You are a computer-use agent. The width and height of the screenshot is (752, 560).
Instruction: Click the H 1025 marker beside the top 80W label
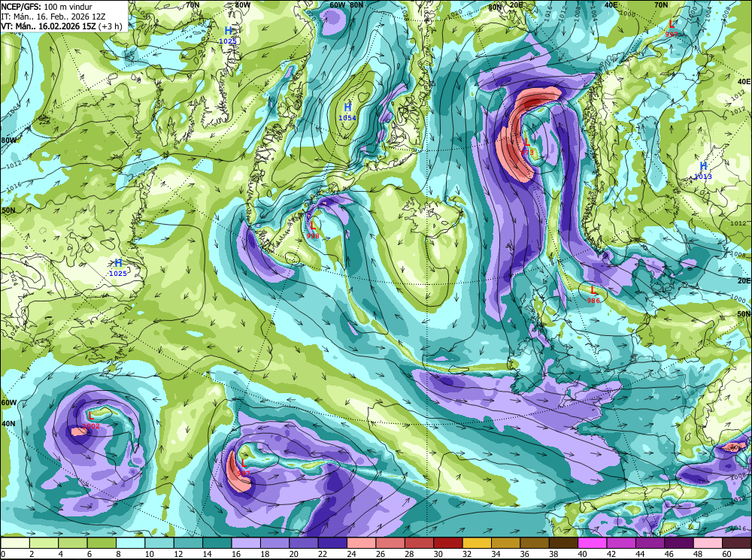click(228, 35)
